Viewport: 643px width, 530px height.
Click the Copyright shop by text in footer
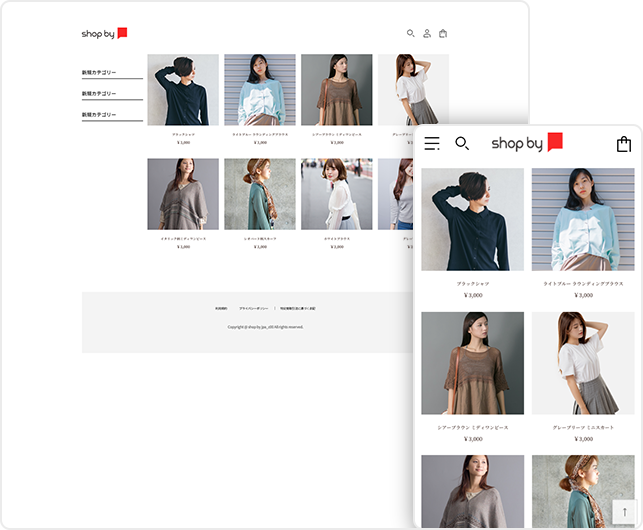265,327
